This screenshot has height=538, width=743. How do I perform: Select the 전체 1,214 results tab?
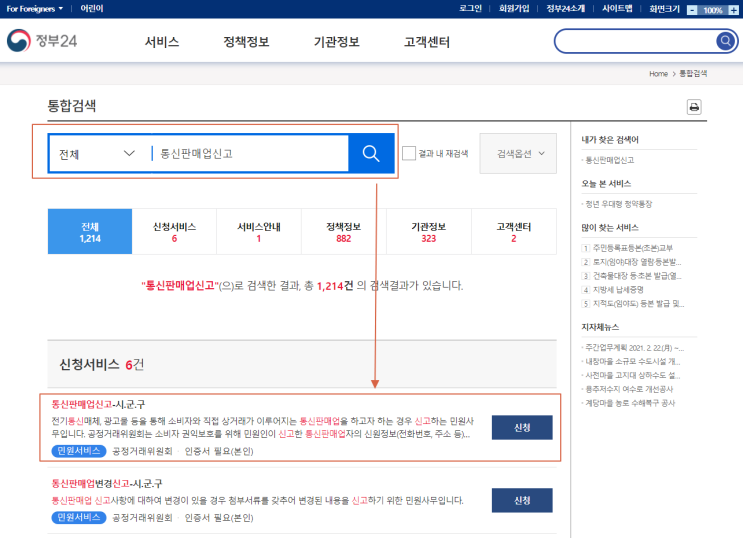[x=90, y=232]
